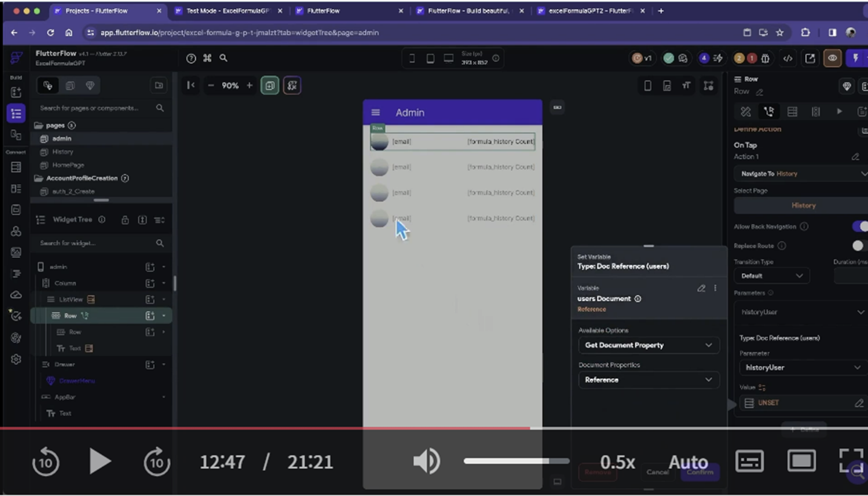Open the Settings gear in left sidebar

click(x=16, y=359)
